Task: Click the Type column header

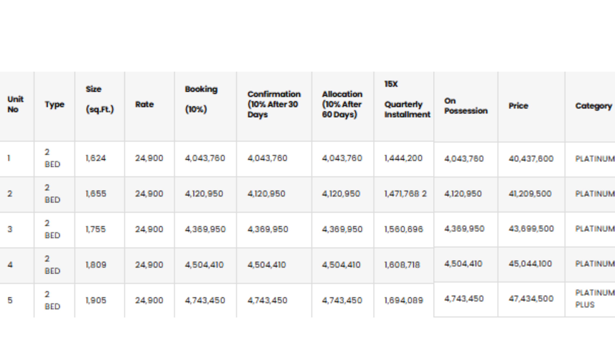Action: click(54, 104)
